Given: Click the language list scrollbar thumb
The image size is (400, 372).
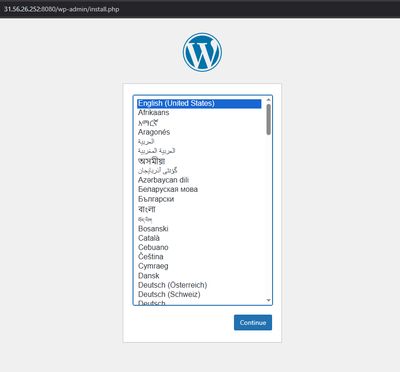Looking at the screenshot, I should pyautogui.click(x=268, y=119).
